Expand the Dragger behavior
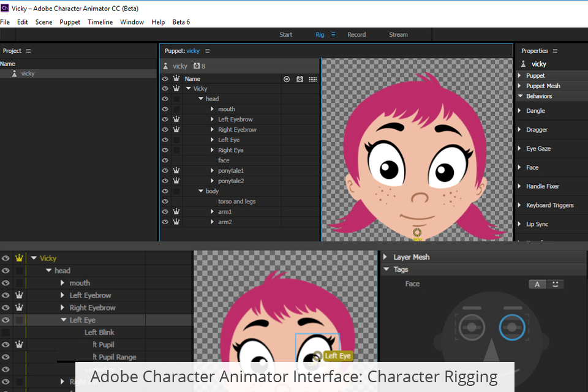 (x=520, y=129)
